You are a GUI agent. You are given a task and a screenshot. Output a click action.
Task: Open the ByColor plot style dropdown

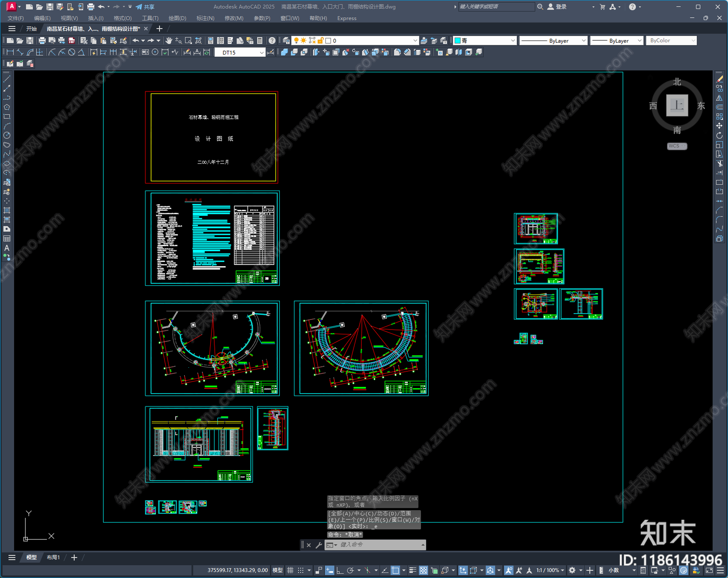671,41
